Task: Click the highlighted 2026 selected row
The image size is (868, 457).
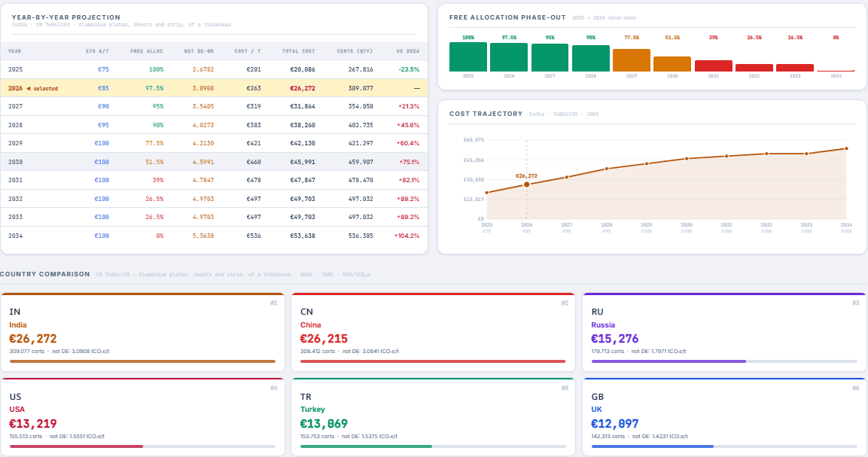Action: tap(214, 88)
